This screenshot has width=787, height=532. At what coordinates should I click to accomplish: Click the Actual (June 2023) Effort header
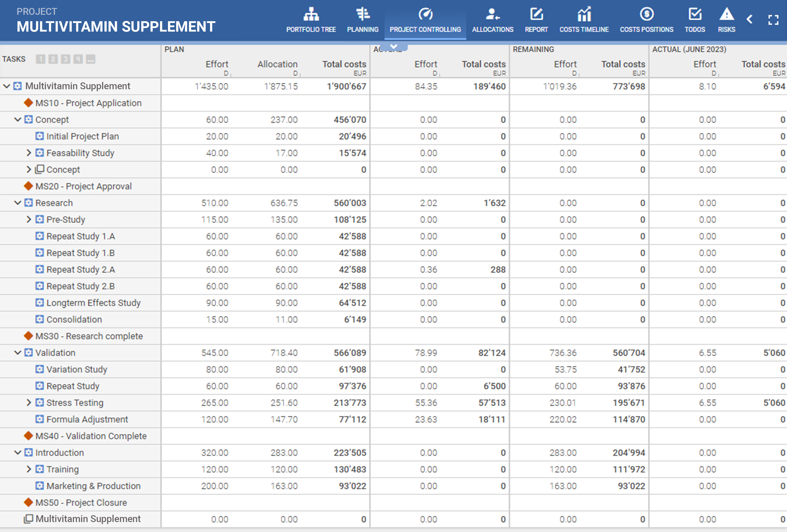tap(705, 64)
